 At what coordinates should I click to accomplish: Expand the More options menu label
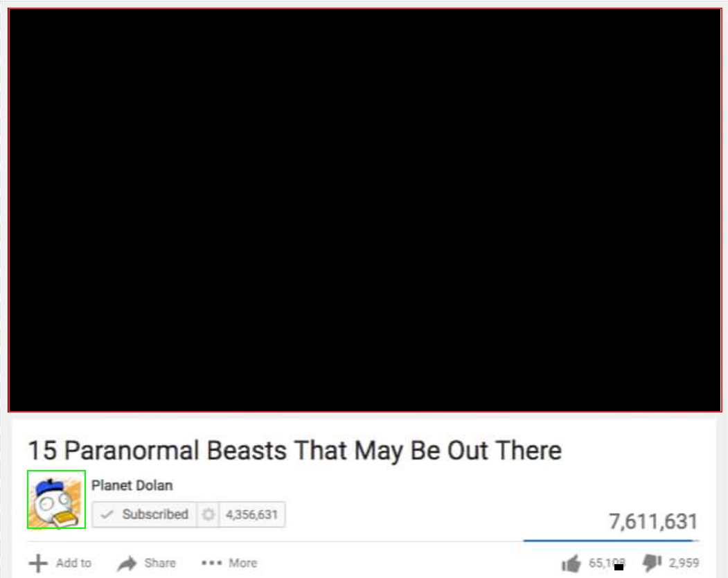click(x=243, y=563)
